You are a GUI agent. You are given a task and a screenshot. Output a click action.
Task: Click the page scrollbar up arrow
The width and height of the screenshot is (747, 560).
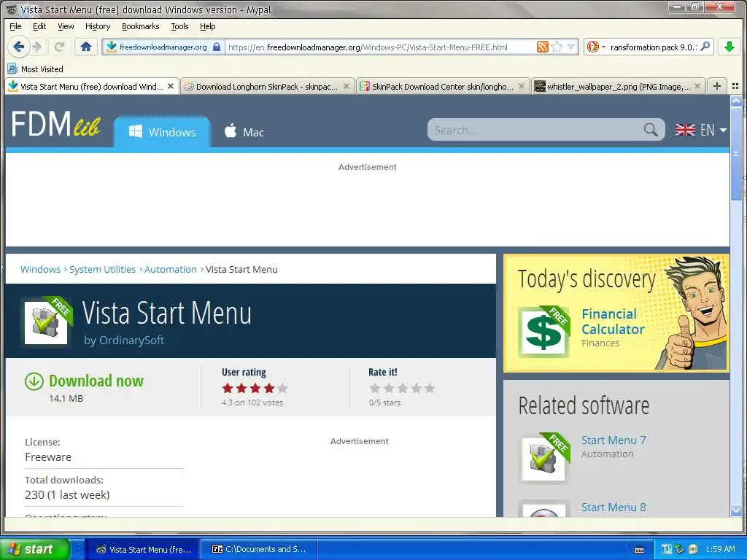tap(736, 101)
